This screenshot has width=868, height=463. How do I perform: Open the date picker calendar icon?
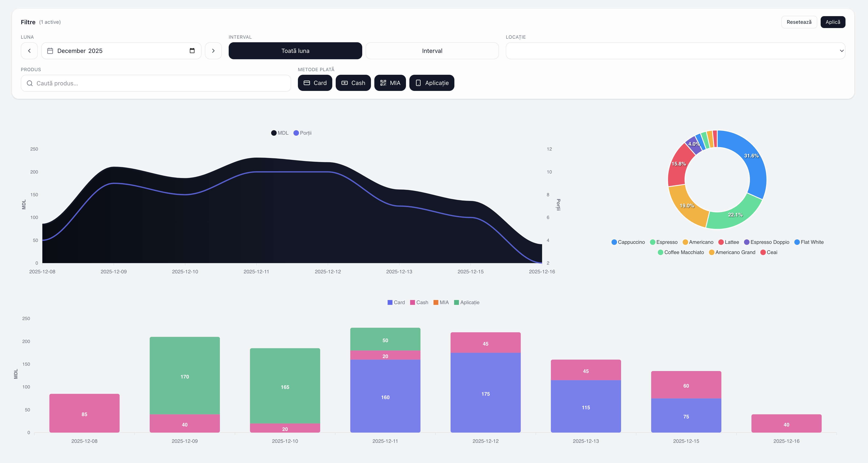click(x=192, y=51)
